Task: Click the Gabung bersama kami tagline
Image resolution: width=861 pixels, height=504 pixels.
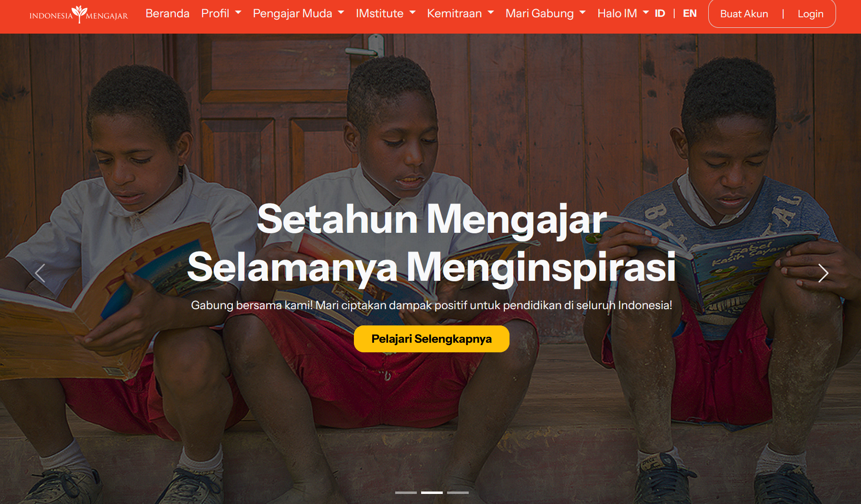Action: (431, 305)
